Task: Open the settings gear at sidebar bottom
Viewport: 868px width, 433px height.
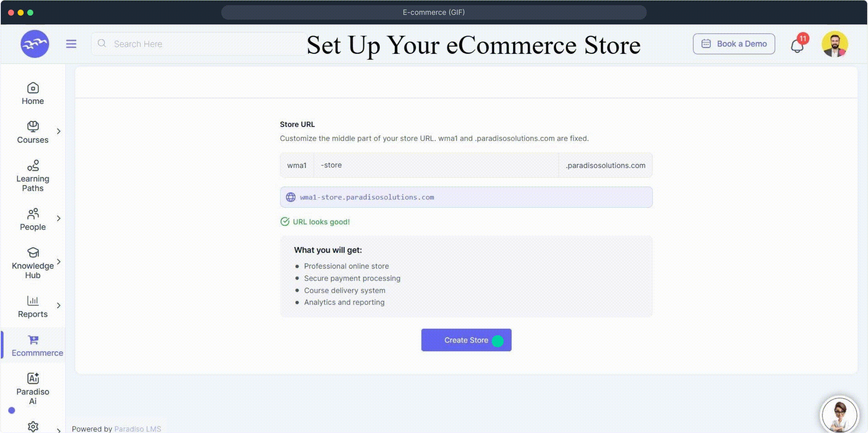Action: pos(32,426)
